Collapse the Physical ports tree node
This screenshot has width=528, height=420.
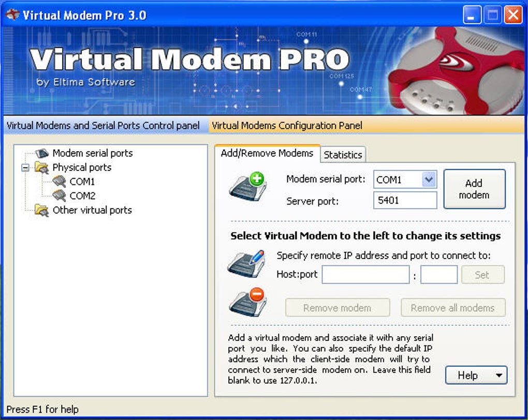pyautogui.click(x=25, y=167)
